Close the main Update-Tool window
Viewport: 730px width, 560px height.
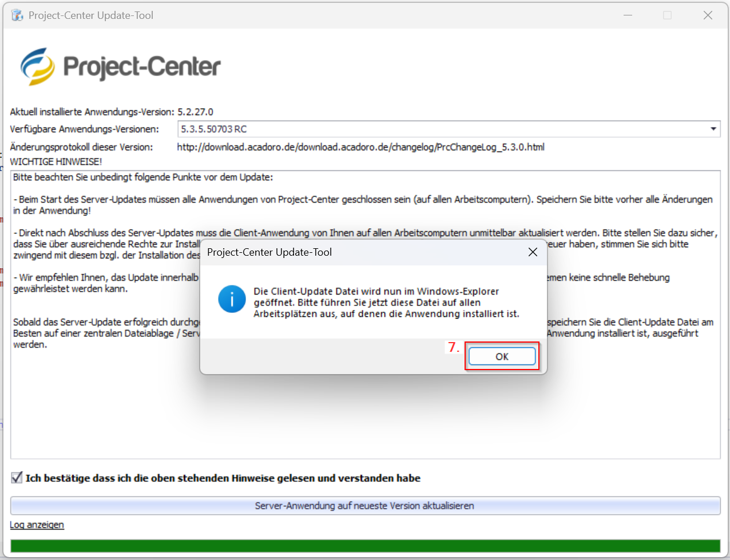click(x=708, y=15)
